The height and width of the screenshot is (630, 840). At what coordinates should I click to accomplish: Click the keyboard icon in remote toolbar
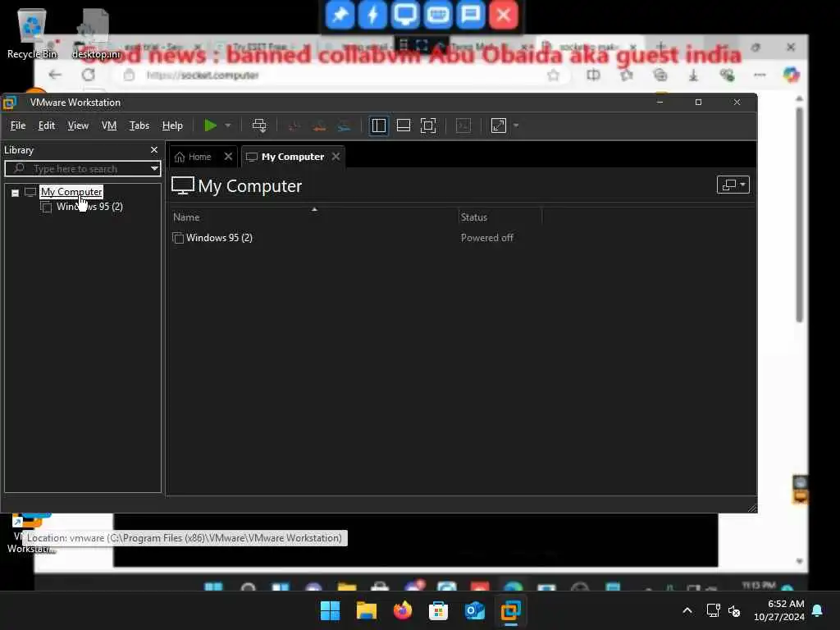(438, 15)
